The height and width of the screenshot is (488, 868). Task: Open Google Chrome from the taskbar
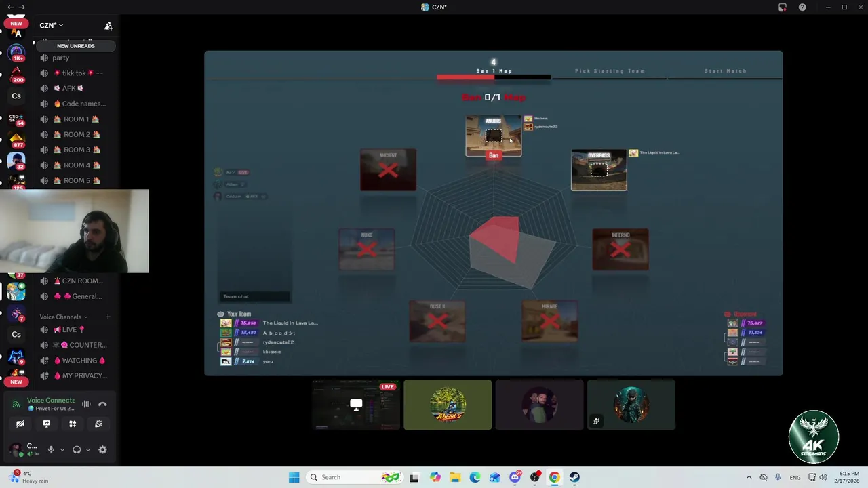(554, 477)
